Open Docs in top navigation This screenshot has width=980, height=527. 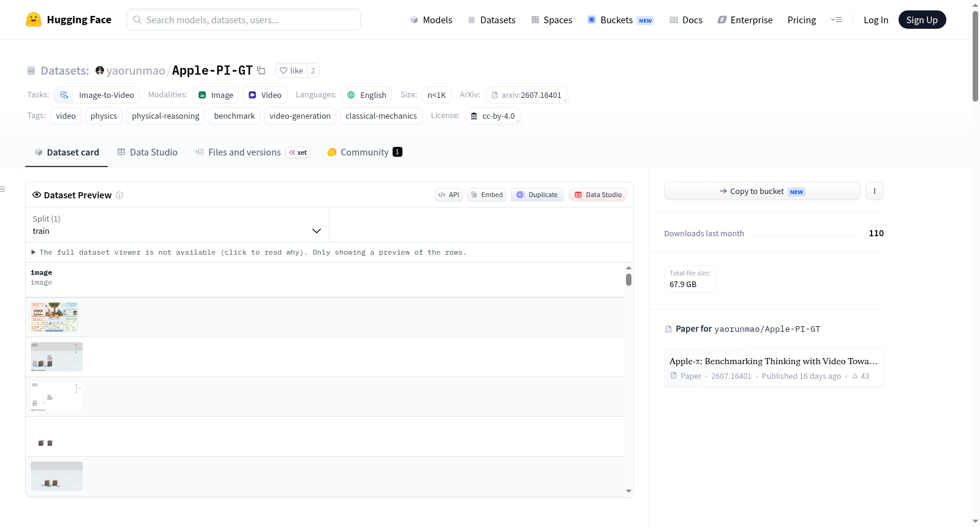pos(686,20)
